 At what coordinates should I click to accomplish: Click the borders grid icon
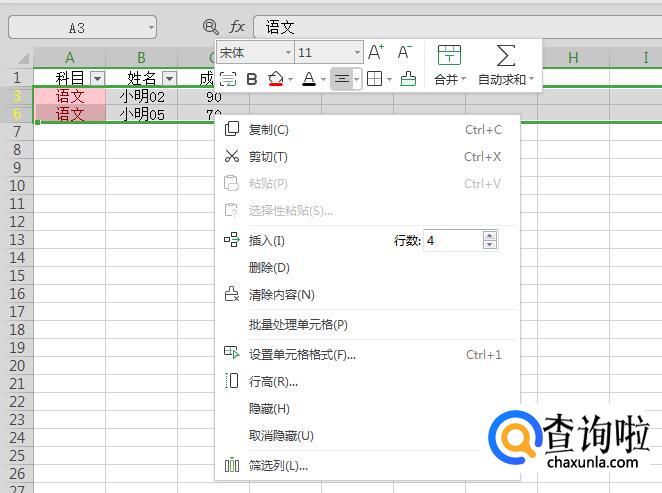374,79
